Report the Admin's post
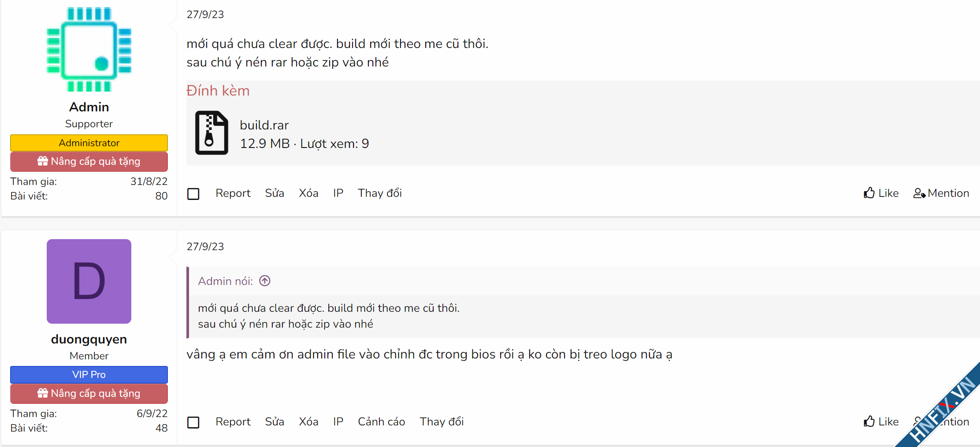The height and width of the screenshot is (447, 980). point(233,193)
